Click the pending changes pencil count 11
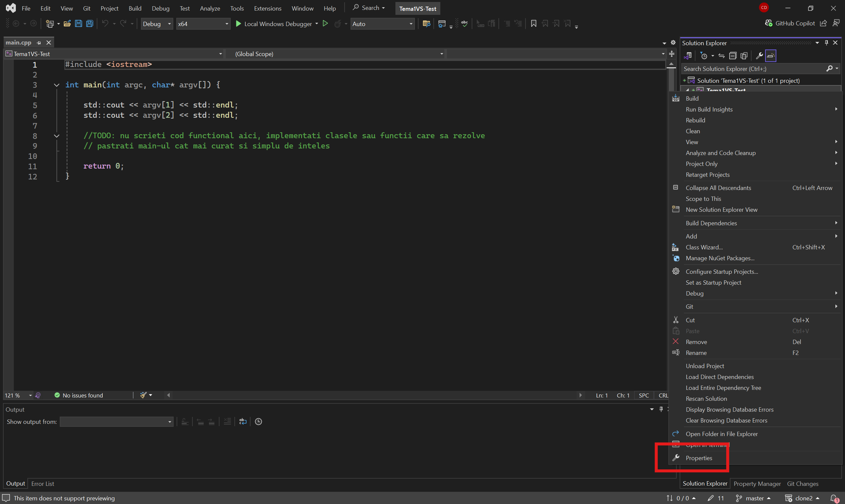Screen dimensions: 845x504 [716, 498]
